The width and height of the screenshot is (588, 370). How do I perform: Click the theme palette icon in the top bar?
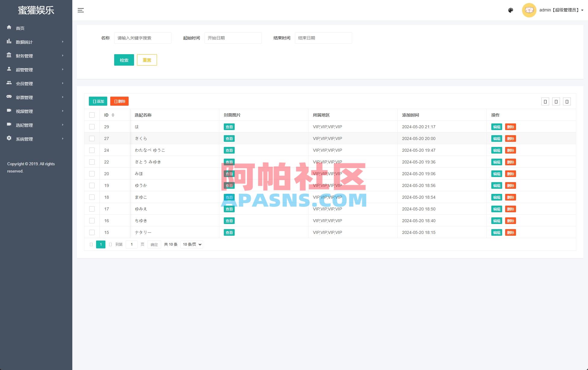510,10
